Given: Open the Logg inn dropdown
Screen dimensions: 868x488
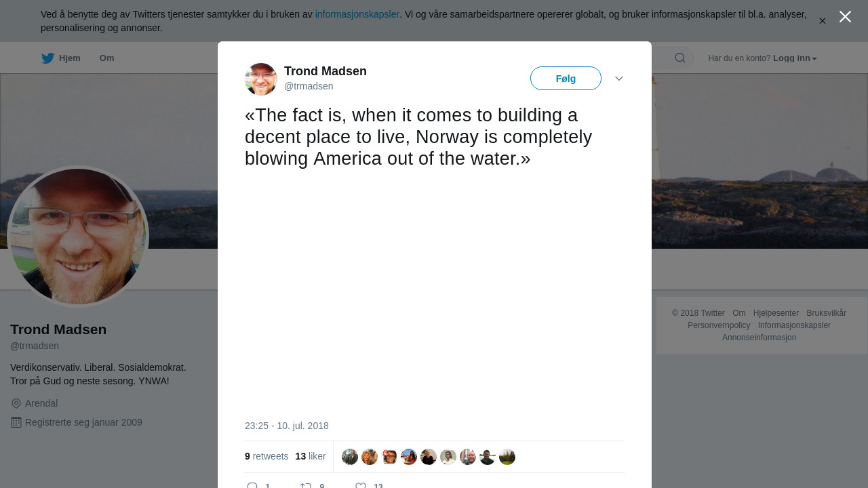Looking at the screenshot, I should tap(795, 58).
